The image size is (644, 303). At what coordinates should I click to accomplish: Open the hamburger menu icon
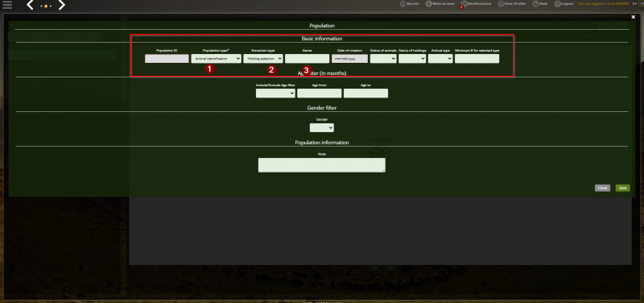pyautogui.click(x=7, y=5)
